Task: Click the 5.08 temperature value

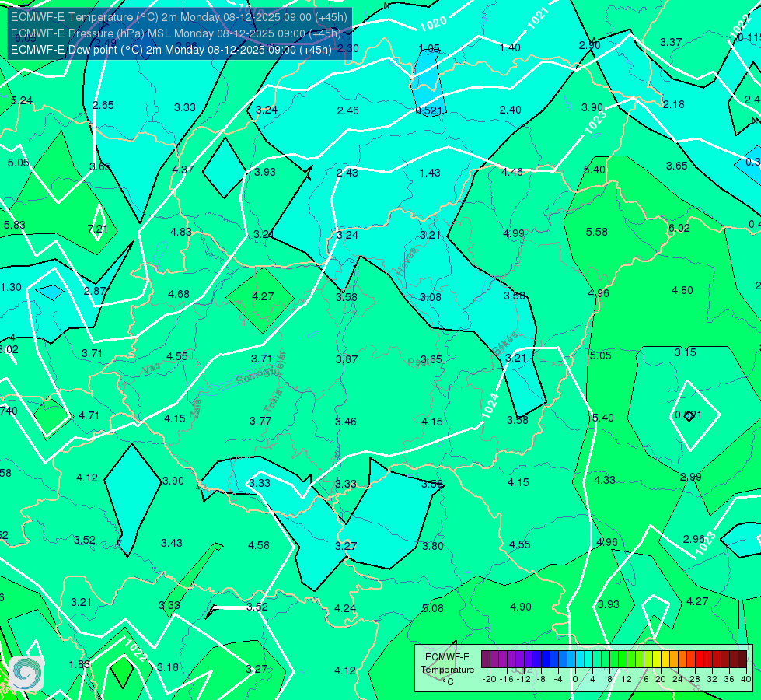Action: [432, 608]
